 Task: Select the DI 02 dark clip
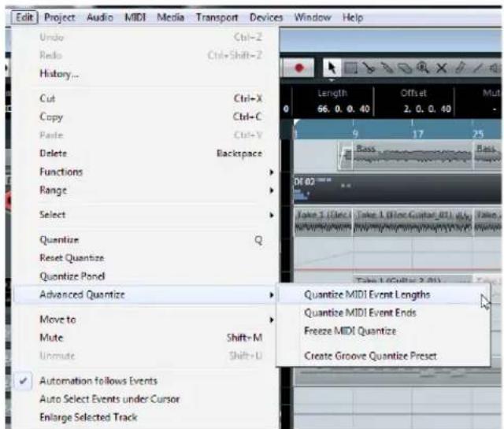pyautogui.click(x=397, y=190)
